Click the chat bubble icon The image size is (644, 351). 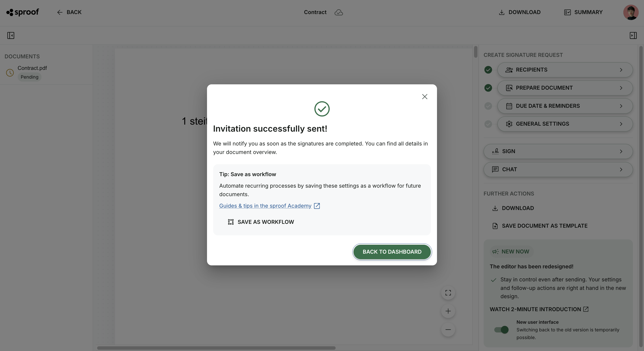(495, 170)
